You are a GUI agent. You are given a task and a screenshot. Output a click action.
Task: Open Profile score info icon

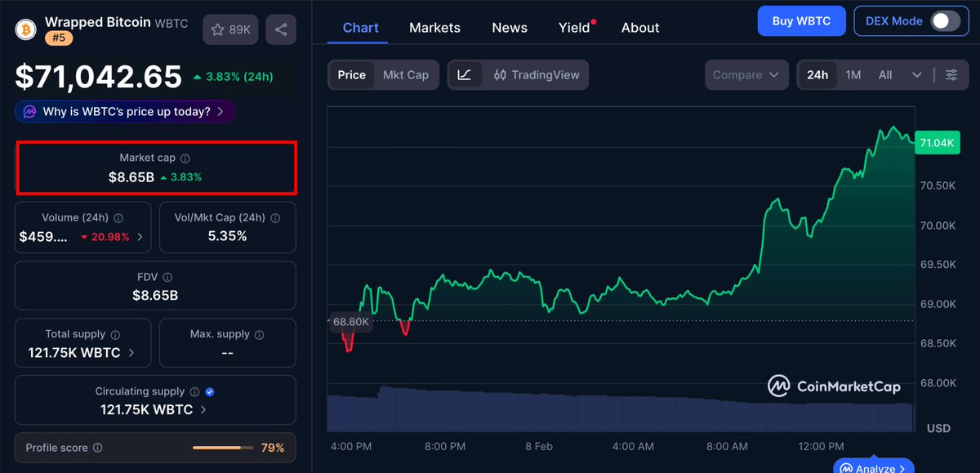click(98, 448)
